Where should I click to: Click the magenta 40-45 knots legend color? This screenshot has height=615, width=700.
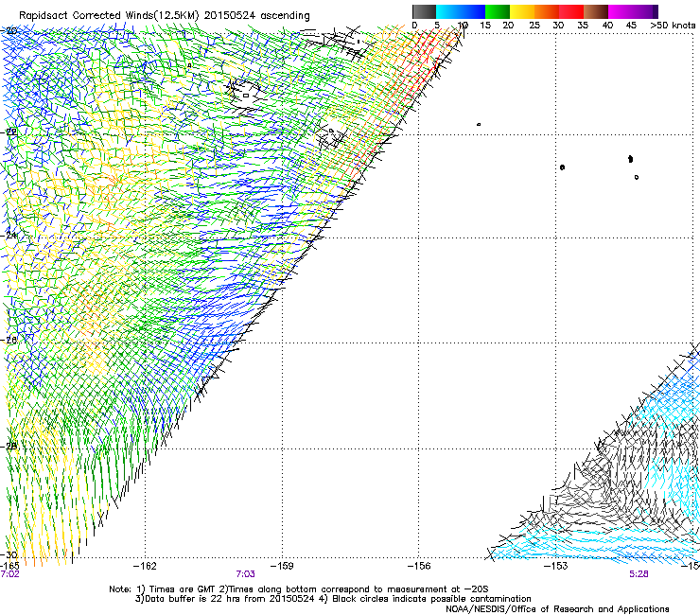pyautogui.click(x=621, y=11)
